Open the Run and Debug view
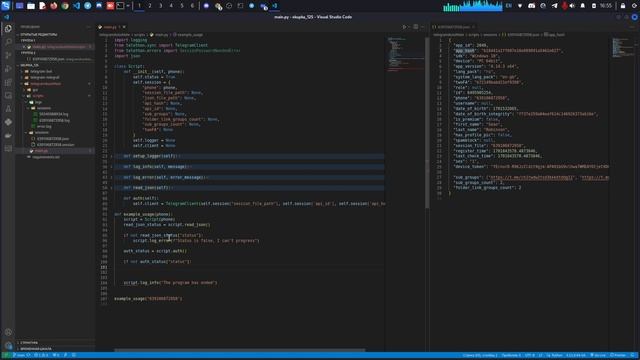 [x=8, y=69]
